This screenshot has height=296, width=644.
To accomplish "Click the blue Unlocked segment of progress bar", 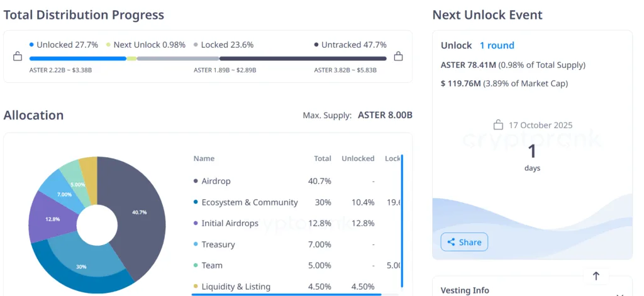I will click(77, 58).
